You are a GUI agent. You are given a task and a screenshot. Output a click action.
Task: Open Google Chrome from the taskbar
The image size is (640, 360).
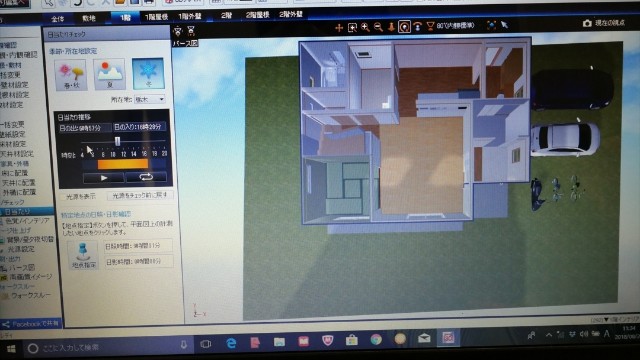[376, 339]
